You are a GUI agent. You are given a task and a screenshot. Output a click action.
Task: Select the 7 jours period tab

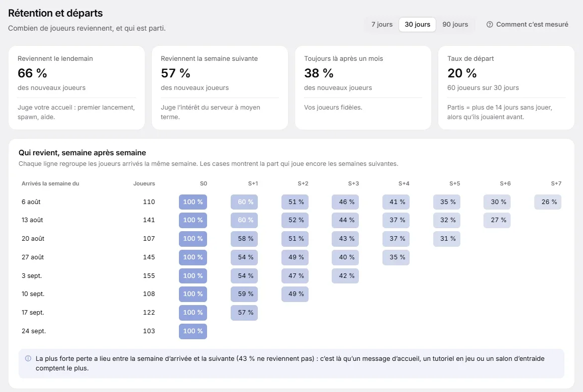[382, 25]
